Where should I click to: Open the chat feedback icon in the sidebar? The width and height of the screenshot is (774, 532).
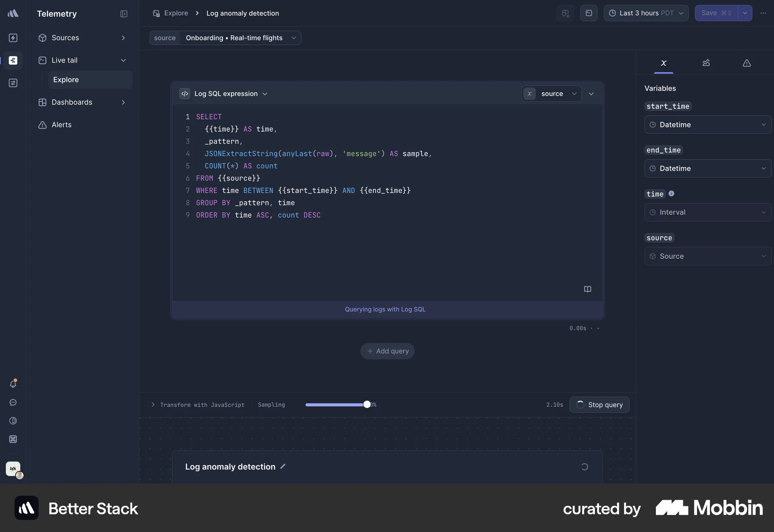(13, 403)
